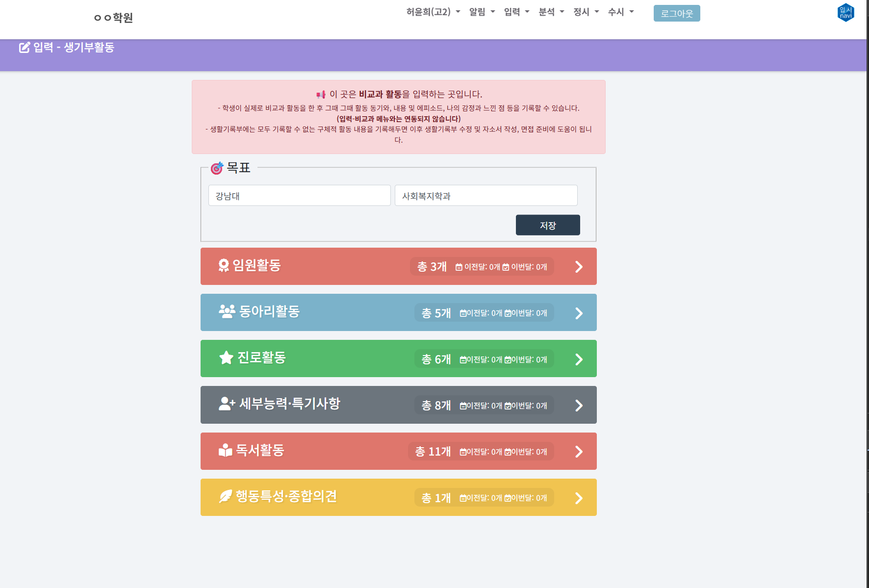Screen dimensions: 869x588
Task: Click the ribbon icon beside 임원활동
Action: point(224,266)
